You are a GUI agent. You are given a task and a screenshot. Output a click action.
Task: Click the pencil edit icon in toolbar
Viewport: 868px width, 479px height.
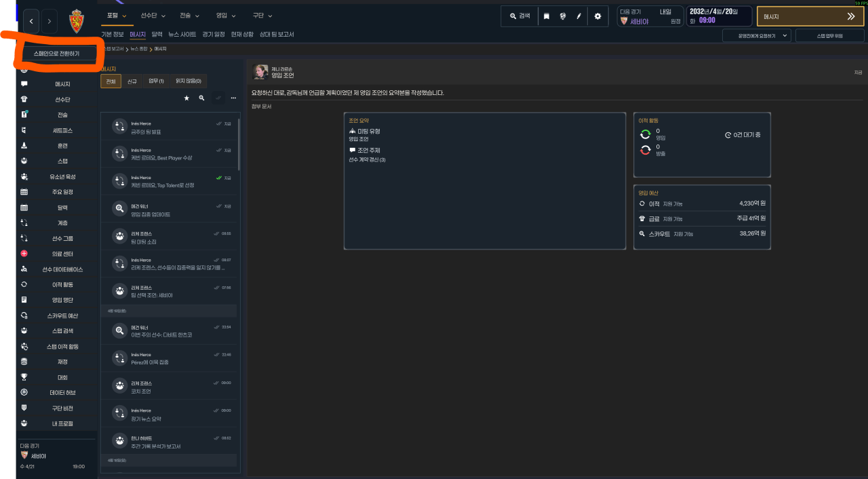click(x=579, y=16)
